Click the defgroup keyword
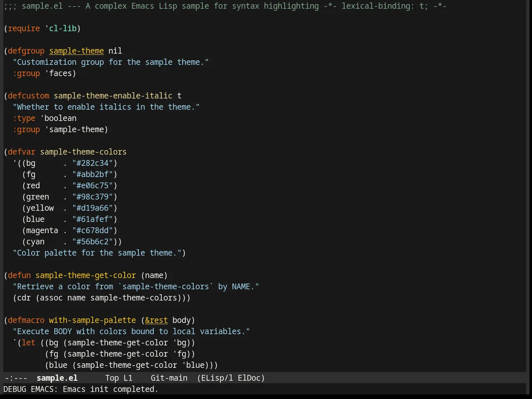The height and width of the screenshot is (399, 532). tap(26, 51)
